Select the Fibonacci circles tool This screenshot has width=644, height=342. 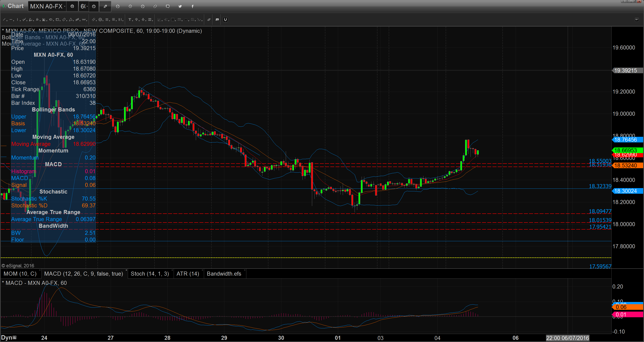point(100,20)
